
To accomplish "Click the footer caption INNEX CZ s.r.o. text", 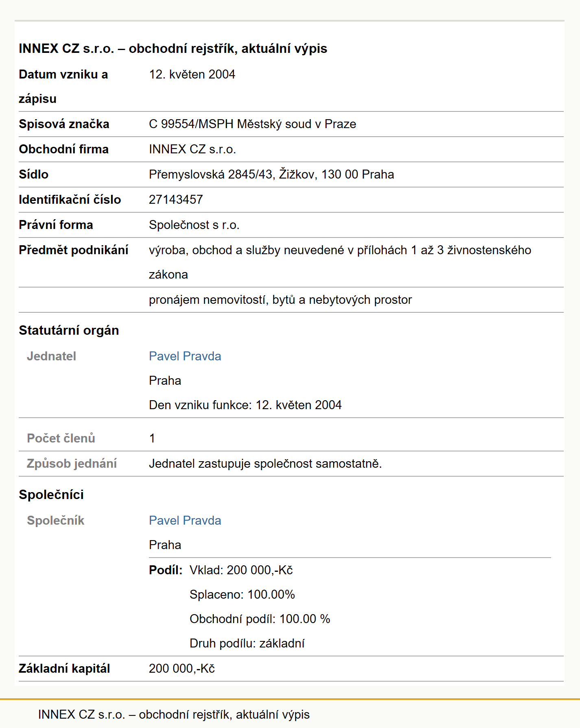I will coord(174,715).
